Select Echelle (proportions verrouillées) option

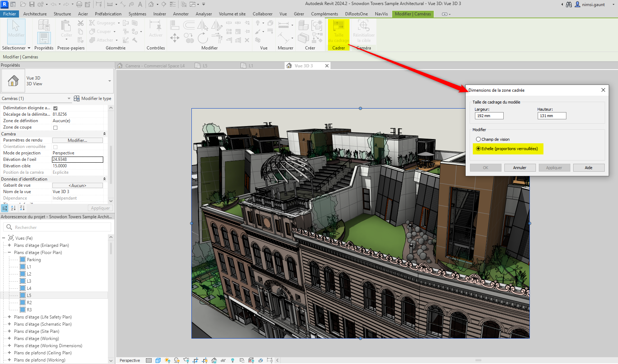(478, 149)
